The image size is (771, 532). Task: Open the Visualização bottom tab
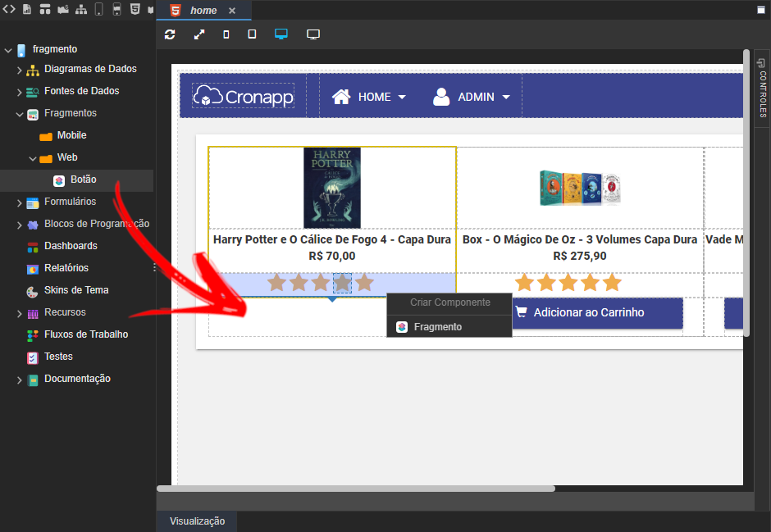pyautogui.click(x=197, y=521)
